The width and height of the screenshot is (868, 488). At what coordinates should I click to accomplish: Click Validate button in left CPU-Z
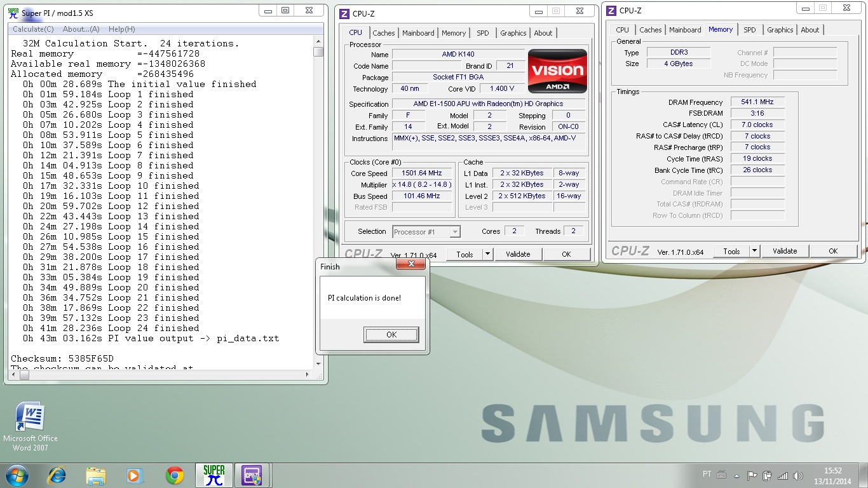coord(518,254)
